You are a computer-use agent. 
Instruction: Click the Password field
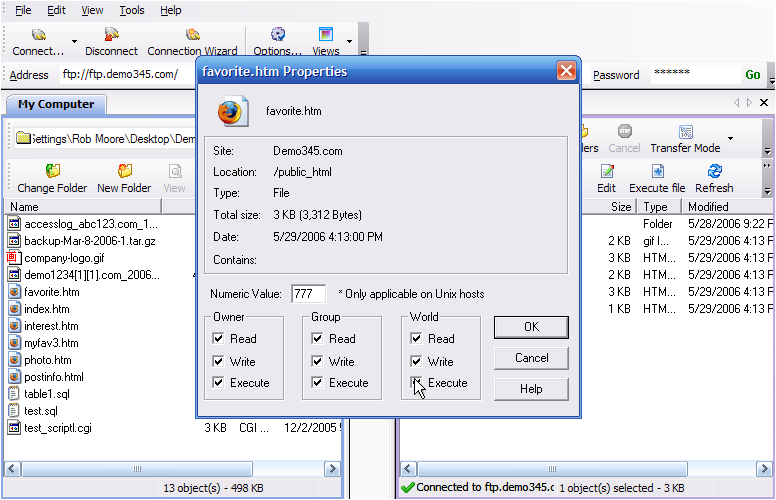click(695, 75)
